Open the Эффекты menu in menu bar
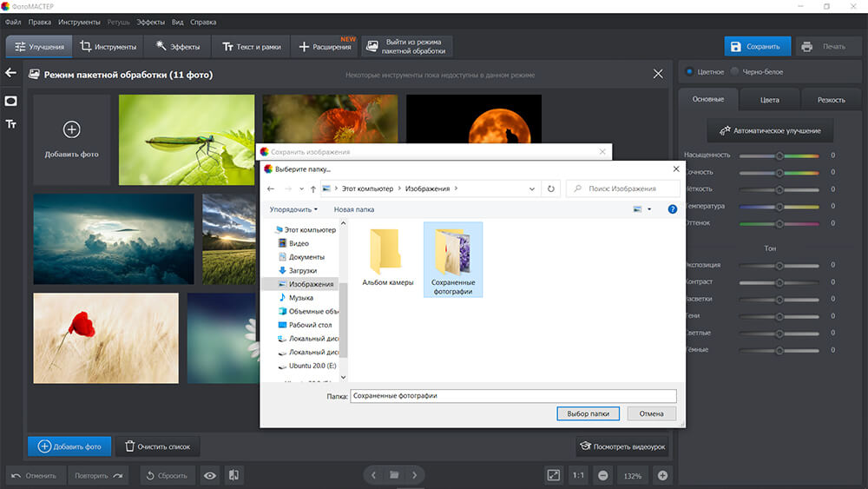The width and height of the screenshot is (868, 489). 150,23
